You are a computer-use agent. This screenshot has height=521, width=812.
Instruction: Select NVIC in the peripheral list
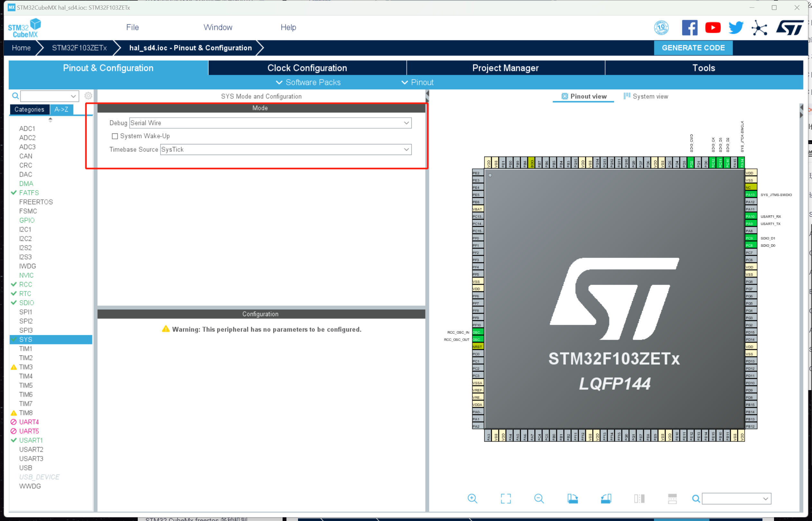tap(26, 275)
